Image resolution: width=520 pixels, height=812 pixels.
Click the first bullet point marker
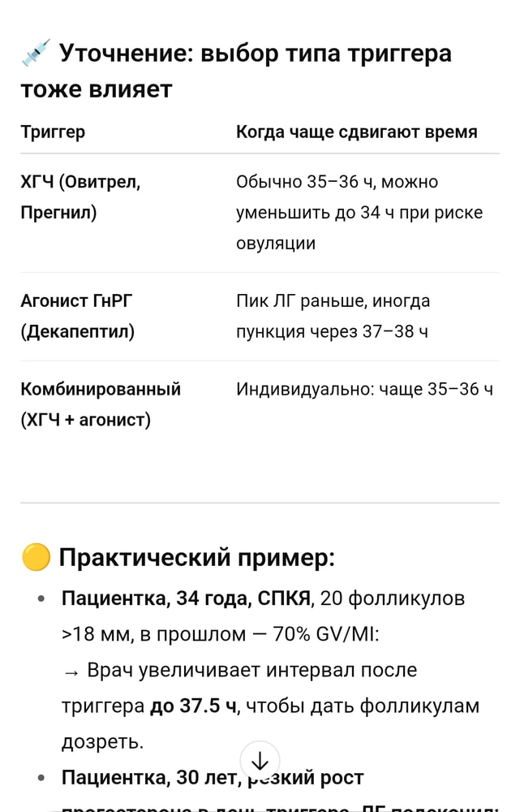click(41, 600)
